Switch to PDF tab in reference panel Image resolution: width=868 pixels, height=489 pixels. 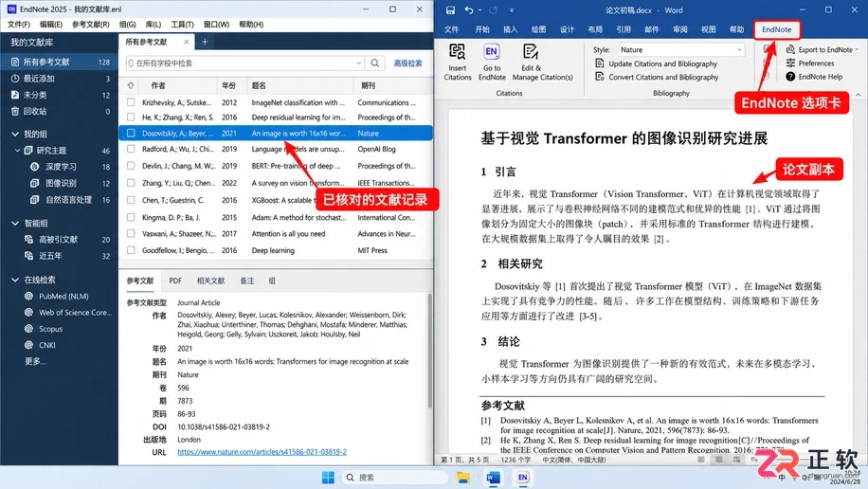pos(175,281)
